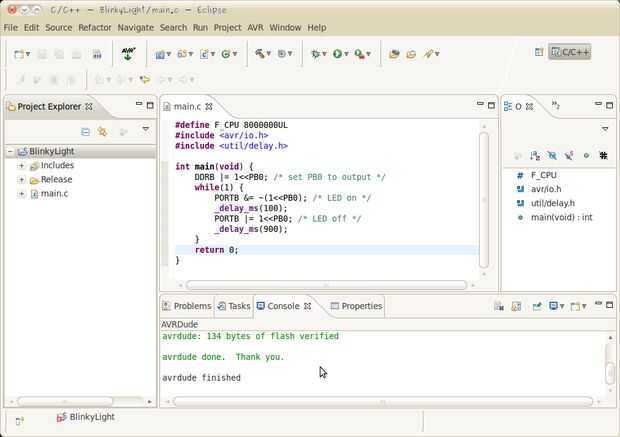
Task: Select main(void) : int in Outline
Action: [x=561, y=217]
